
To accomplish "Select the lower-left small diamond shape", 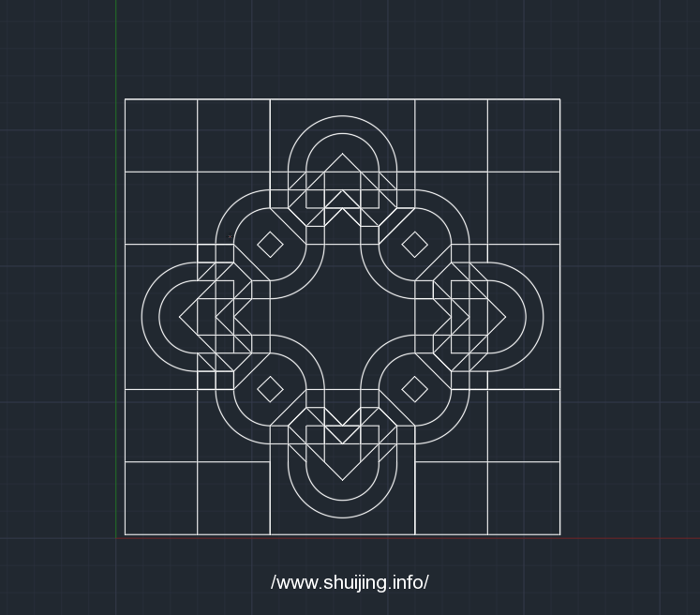I will point(270,389).
